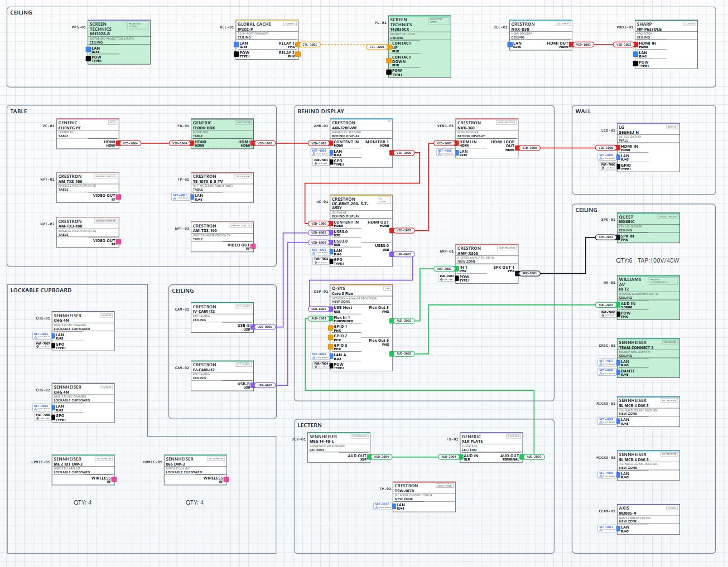Click the orange CONTACT DOWN port on projector lifter
This screenshot has height=567, width=728.
click(x=389, y=61)
